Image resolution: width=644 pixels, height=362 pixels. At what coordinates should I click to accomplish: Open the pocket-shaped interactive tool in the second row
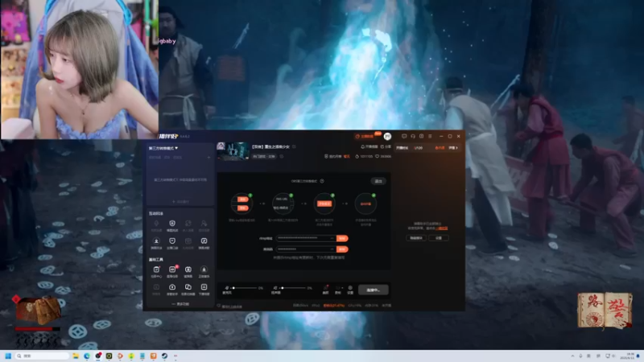[172, 243]
